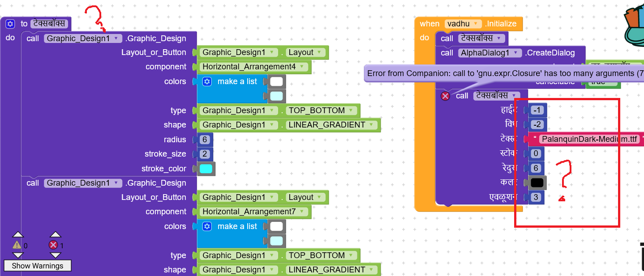
Task: Click the down arrow below the red error counter
Action: 55,255
